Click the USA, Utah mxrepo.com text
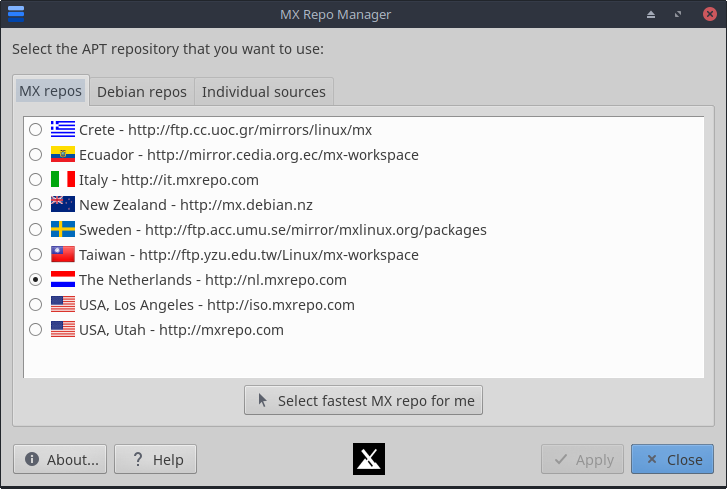The height and width of the screenshot is (489, 727). pos(181,330)
